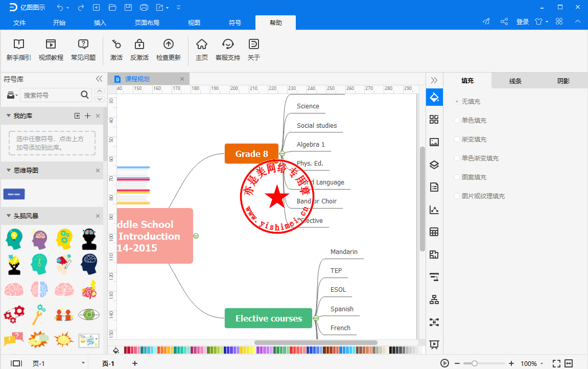Click the zoom slider handle in status bar
The image size is (588, 369).
[x=475, y=363]
